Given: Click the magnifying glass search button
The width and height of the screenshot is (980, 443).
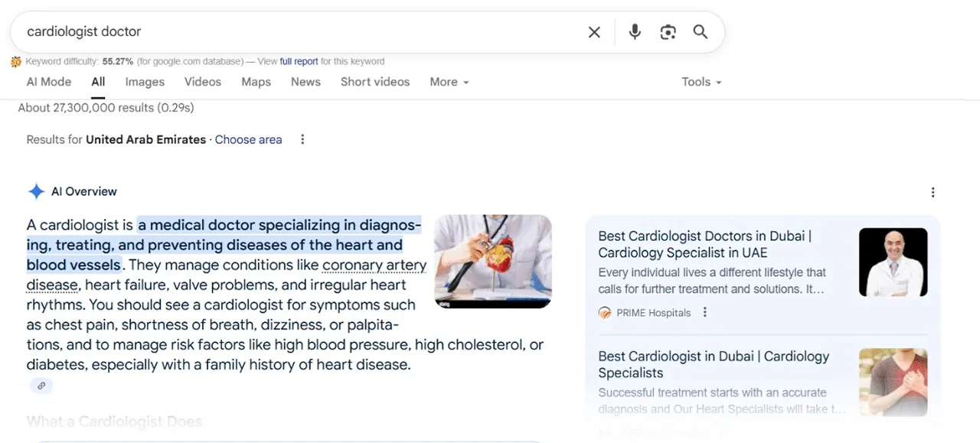Looking at the screenshot, I should point(701,32).
